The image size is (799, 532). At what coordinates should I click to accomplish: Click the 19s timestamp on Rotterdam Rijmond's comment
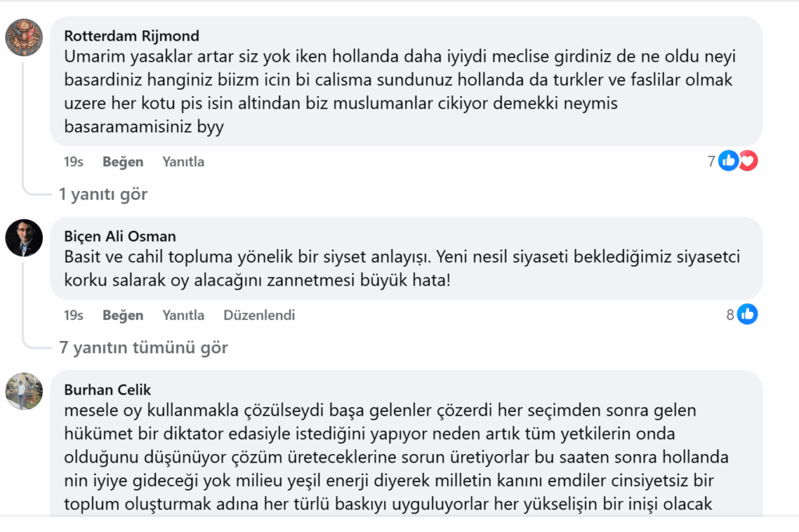tap(73, 162)
